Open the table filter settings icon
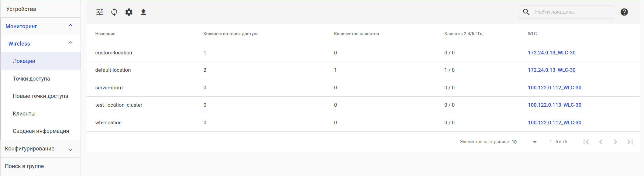The height and width of the screenshot is (176, 644). pos(100,12)
